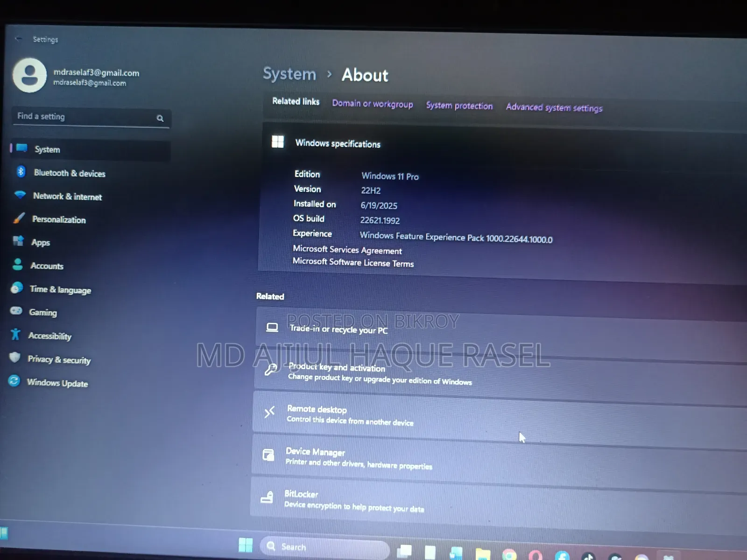
Task: Click the laptop icon for Trade-in
Action: coord(272,327)
